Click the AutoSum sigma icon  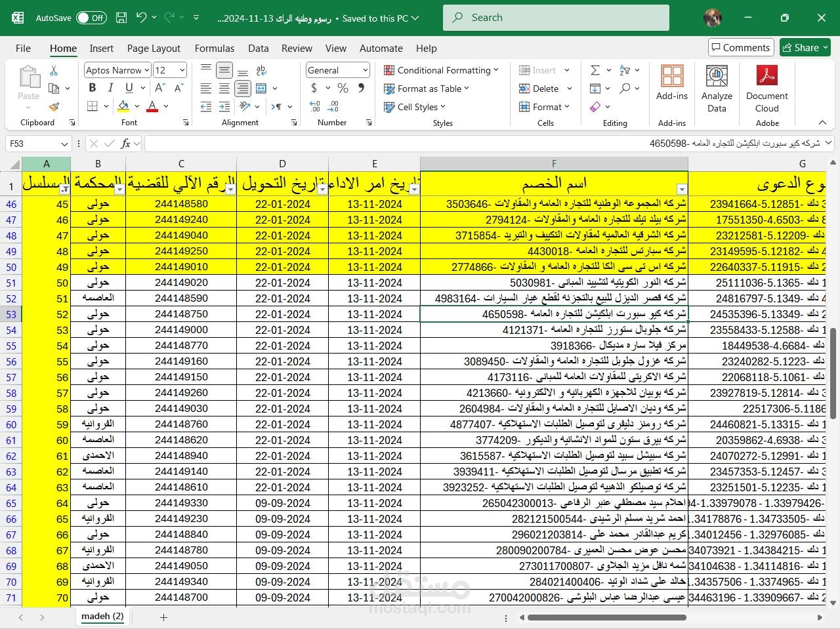[x=595, y=70]
